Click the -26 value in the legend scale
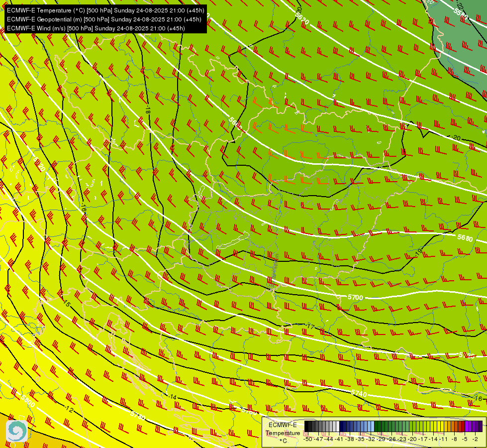The image size is (487, 448). (x=391, y=440)
